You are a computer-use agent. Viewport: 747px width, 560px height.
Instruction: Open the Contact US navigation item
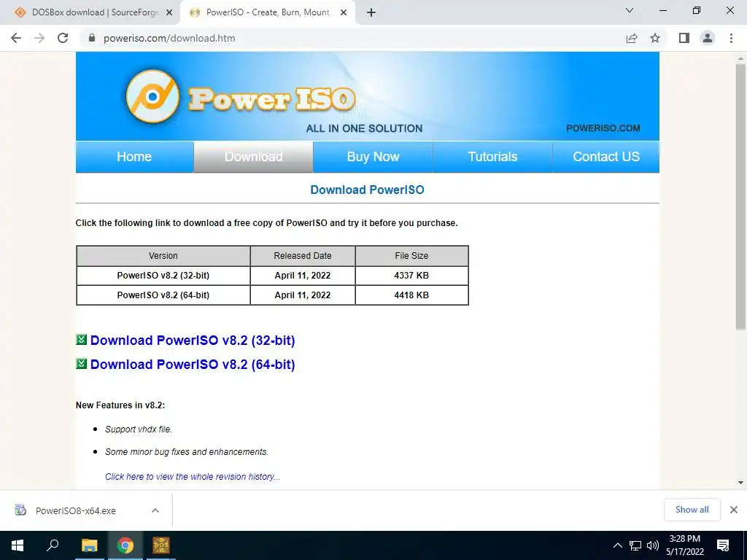pyautogui.click(x=606, y=157)
